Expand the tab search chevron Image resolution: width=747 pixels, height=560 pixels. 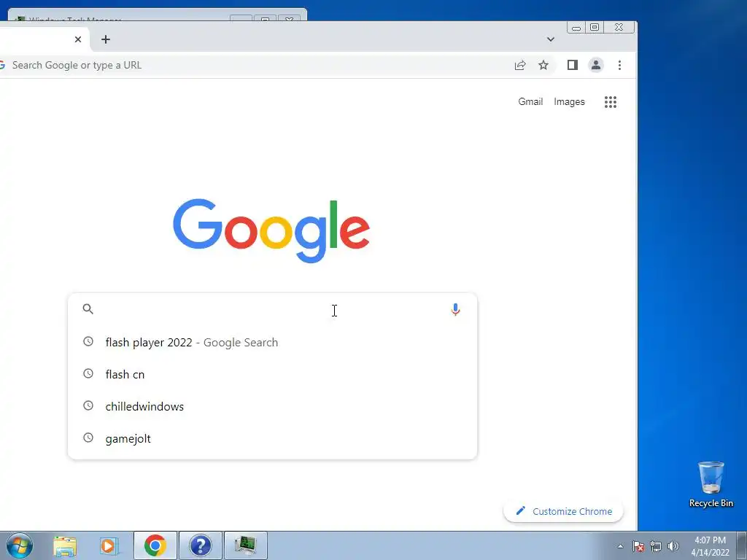tap(550, 39)
